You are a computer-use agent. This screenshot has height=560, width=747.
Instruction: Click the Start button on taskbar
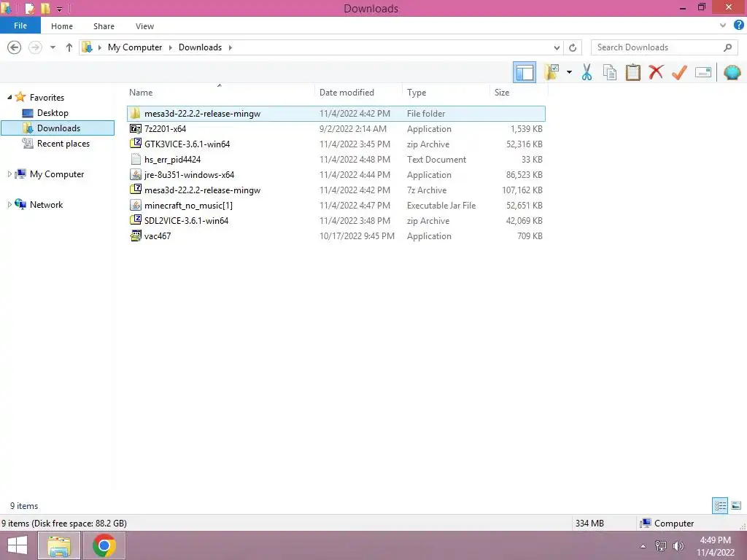(18, 545)
